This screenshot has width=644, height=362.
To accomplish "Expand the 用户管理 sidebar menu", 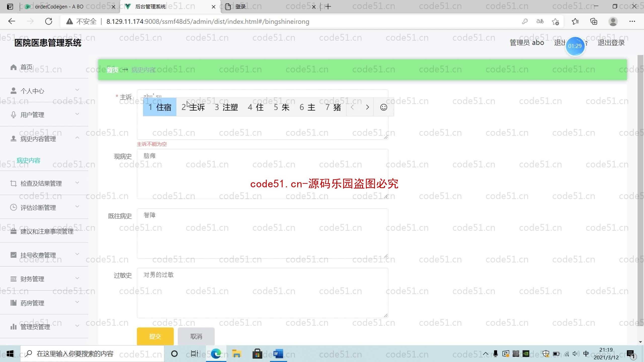I will click(x=44, y=115).
